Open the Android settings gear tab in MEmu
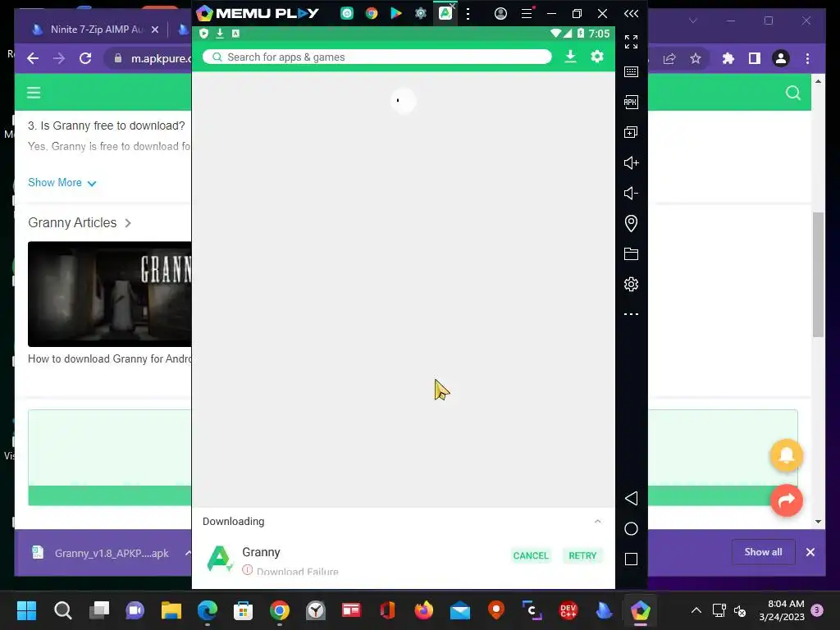Image resolution: width=840 pixels, height=630 pixels. click(421, 13)
